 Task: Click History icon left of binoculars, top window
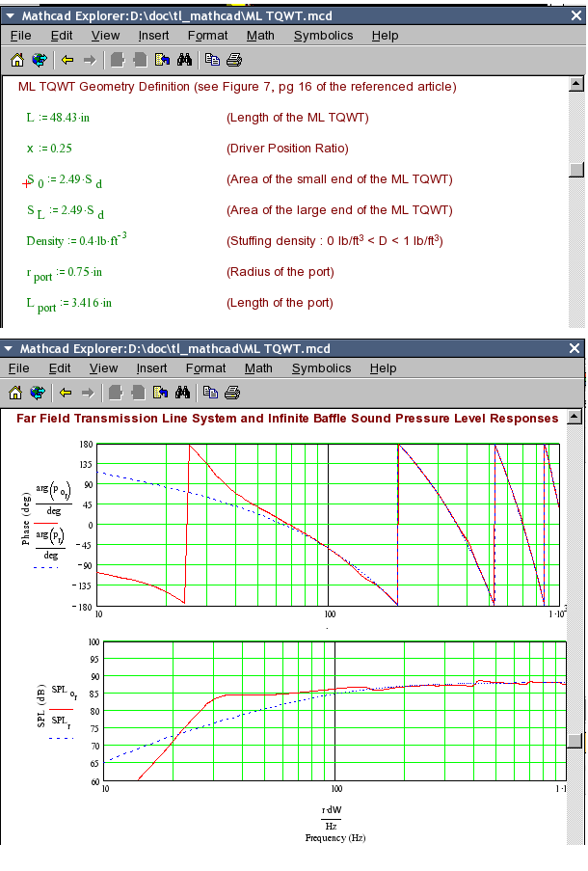click(162, 60)
